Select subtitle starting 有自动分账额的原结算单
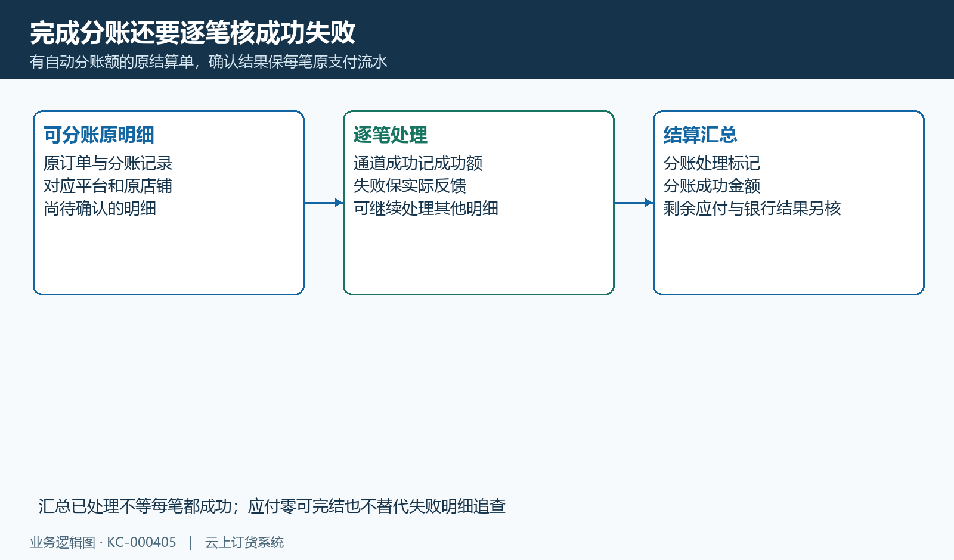 click(x=209, y=62)
